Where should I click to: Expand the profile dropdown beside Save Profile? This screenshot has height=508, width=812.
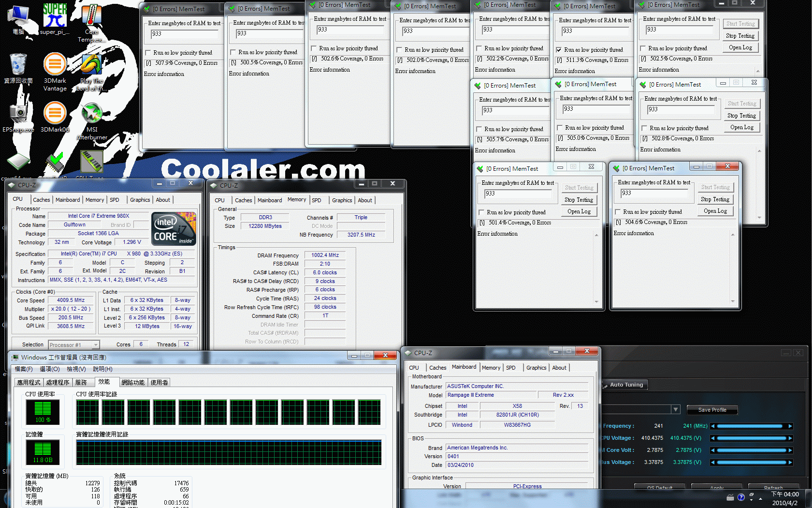(675, 410)
